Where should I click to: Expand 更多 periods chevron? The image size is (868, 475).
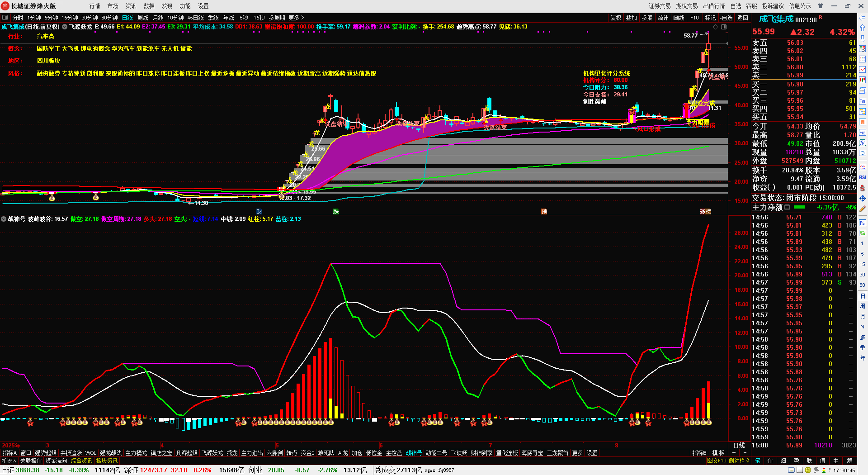point(297,18)
